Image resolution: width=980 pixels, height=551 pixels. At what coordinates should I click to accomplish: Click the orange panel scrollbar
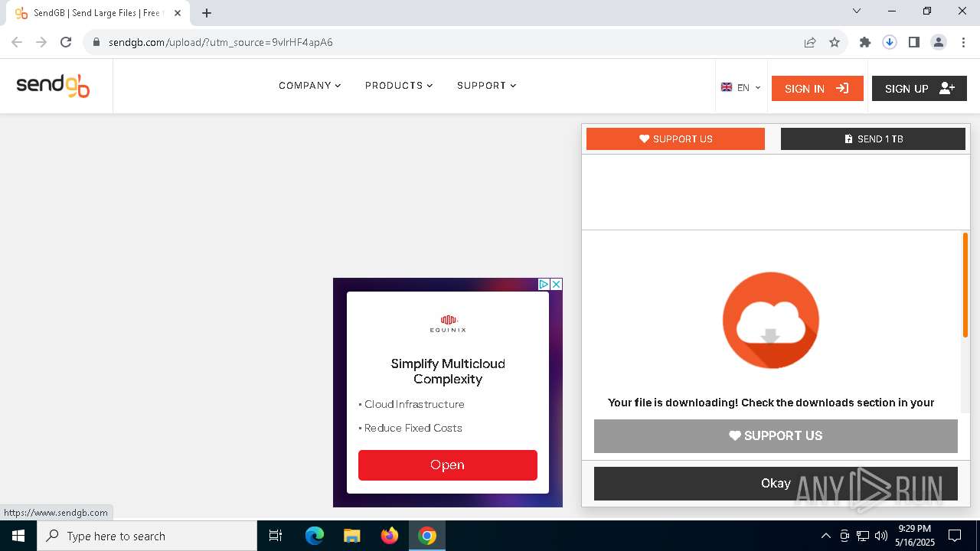(x=965, y=285)
